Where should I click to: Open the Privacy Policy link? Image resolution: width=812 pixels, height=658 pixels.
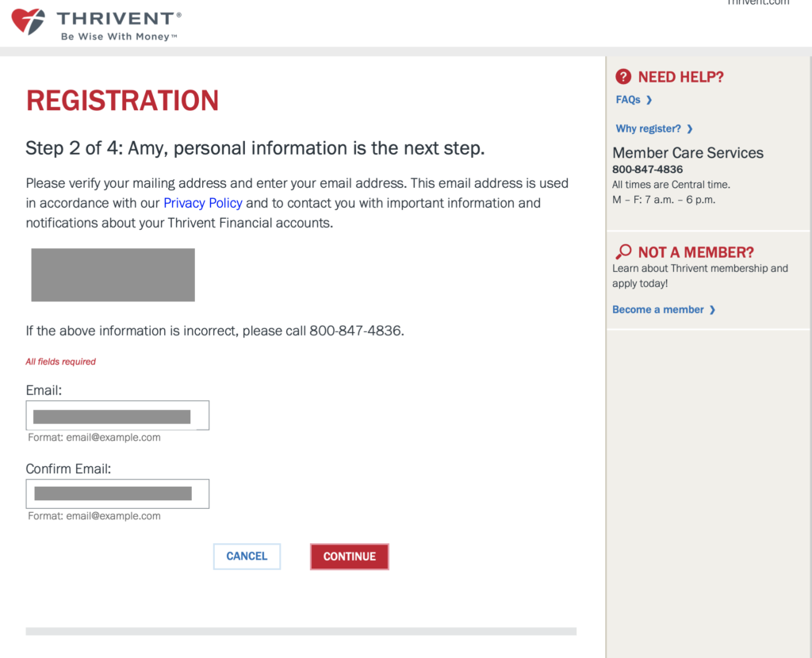(x=202, y=203)
